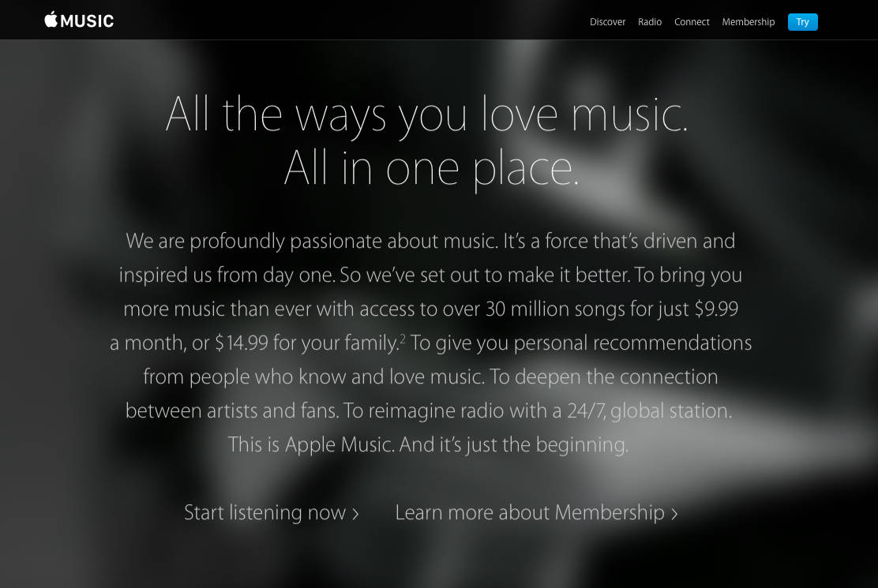Click the sentence This is Apple Music
This screenshot has height=588, width=878.
pos(311,445)
